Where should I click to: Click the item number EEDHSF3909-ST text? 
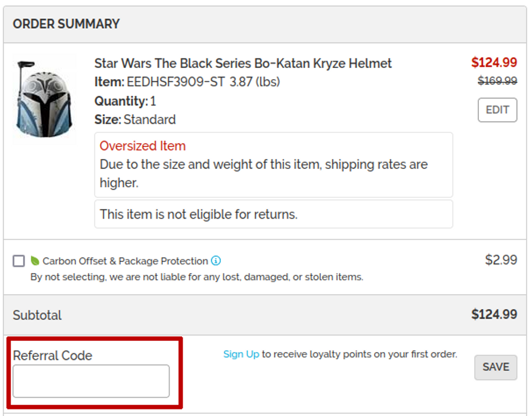coord(176,82)
